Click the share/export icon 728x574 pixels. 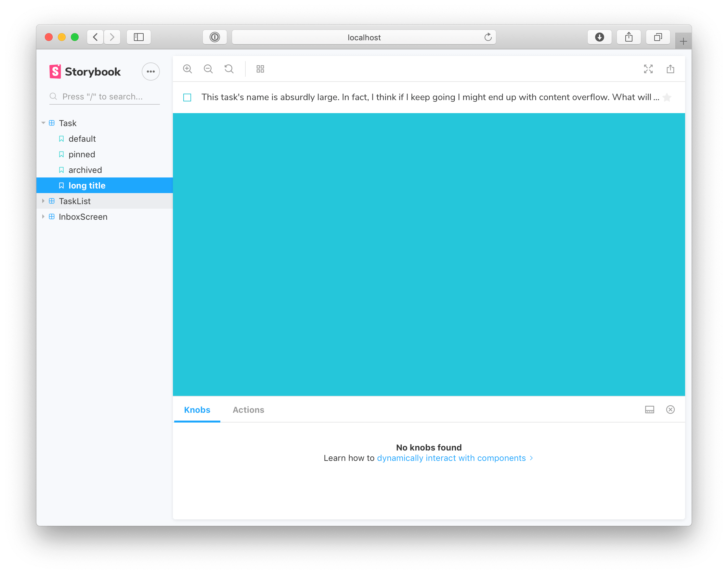pyautogui.click(x=671, y=69)
